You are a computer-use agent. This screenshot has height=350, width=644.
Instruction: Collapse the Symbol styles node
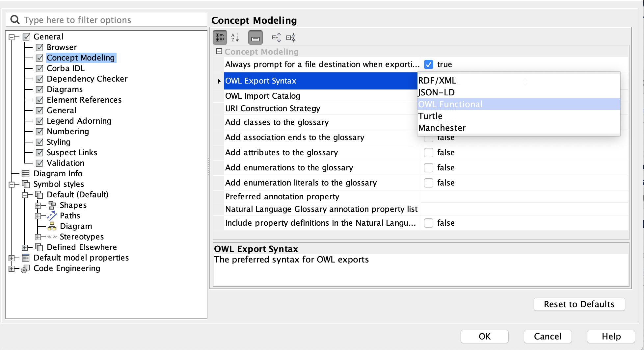12,185
